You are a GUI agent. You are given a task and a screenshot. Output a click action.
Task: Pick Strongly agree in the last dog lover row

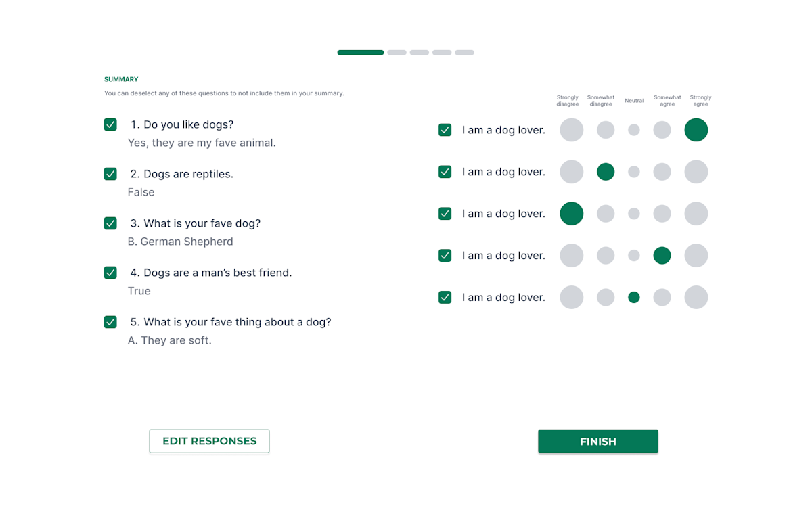click(696, 297)
